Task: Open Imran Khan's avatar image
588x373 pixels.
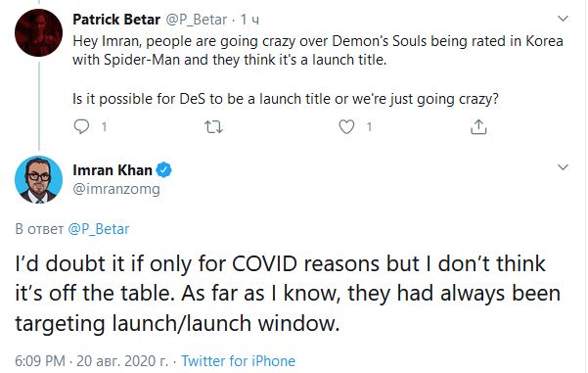Action: (x=38, y=180)
